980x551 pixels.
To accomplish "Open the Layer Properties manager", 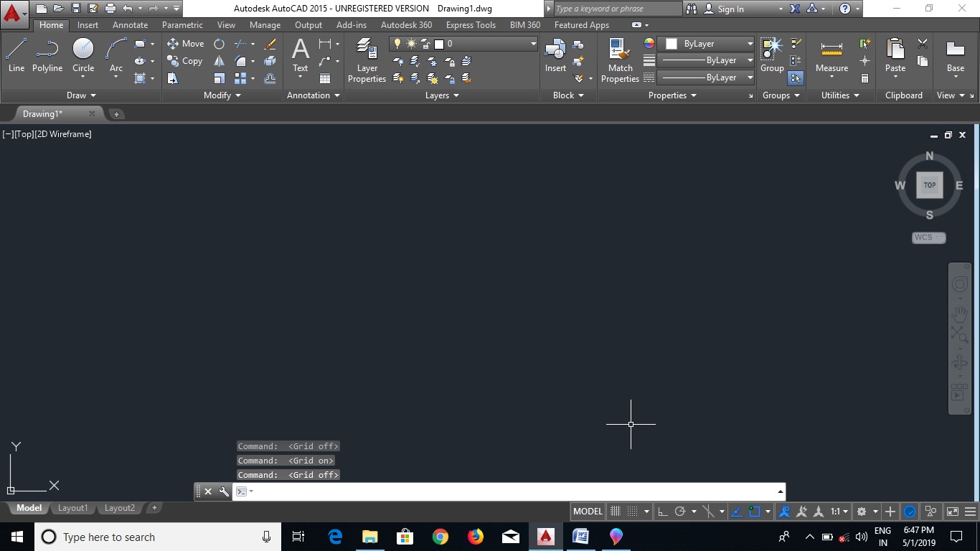I will pyautogui.click(x=367, y=60).
